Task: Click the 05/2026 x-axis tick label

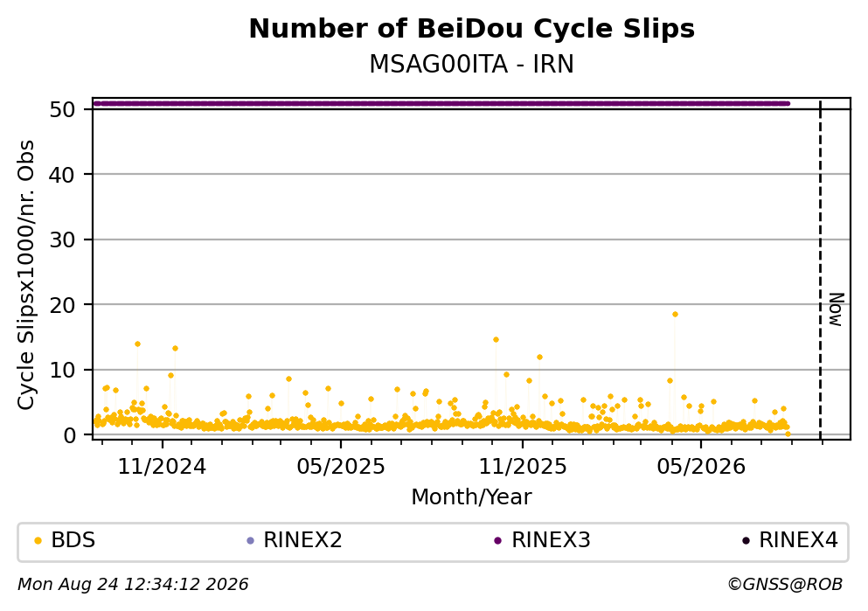Action: 701,467
